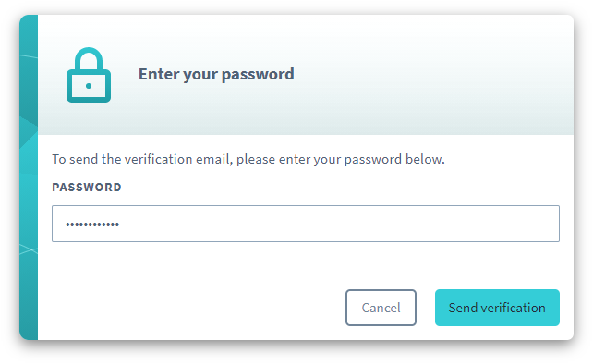Click empty area inside password box
593x364 pixels.
coord(340,224)
